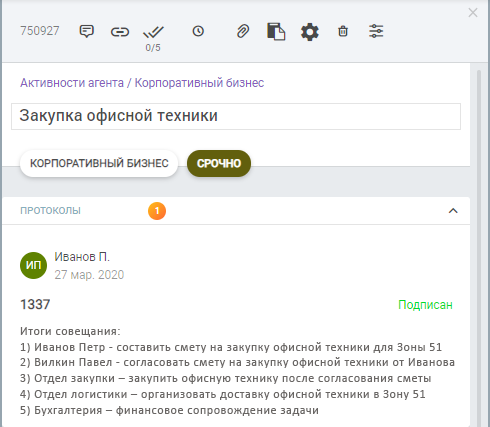Open the Активности агента breadcrumb link
This screenshot has height=427, width=490.
point(72,83)
